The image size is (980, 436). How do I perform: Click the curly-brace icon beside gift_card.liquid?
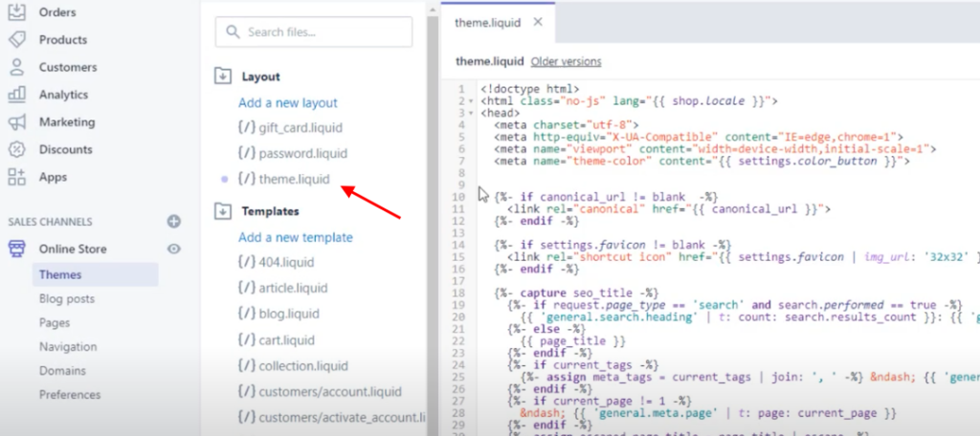(247, 127)
